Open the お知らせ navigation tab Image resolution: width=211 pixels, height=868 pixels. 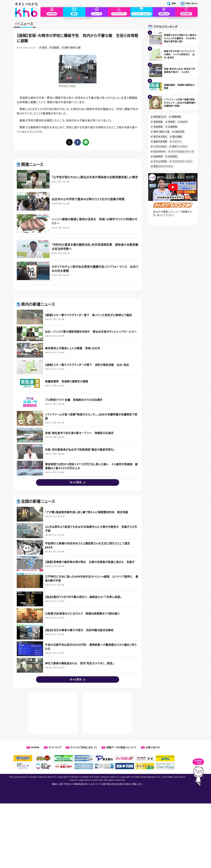point(164,12)
